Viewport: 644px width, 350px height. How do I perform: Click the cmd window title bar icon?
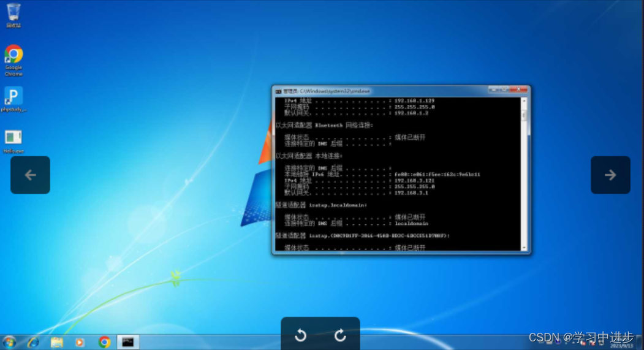(278, 91)
